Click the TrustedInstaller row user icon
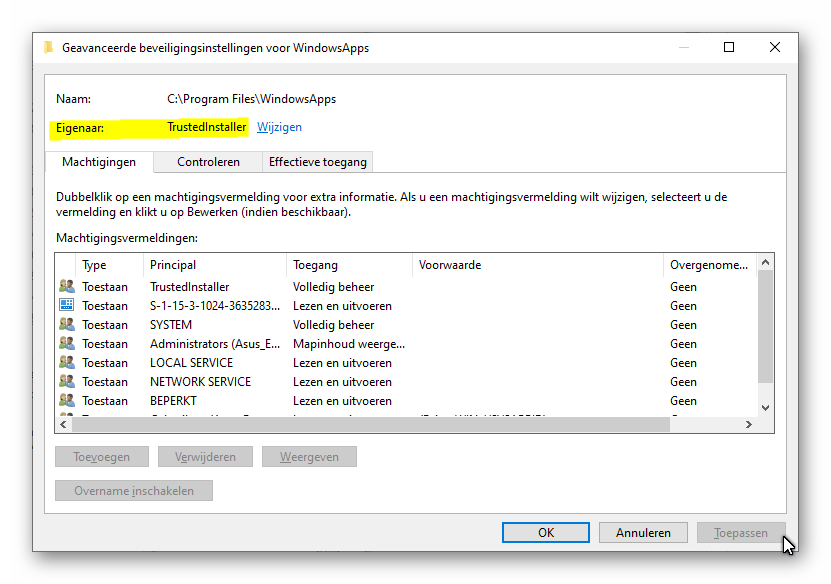Image resolution: width=831 pixels, height=584 pixels. 67,286
